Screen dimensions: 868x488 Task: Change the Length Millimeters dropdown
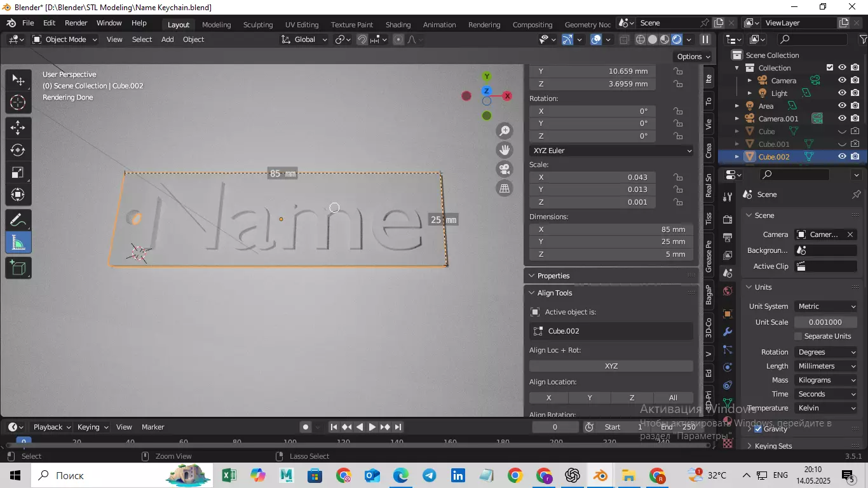(x=826, y=366)
